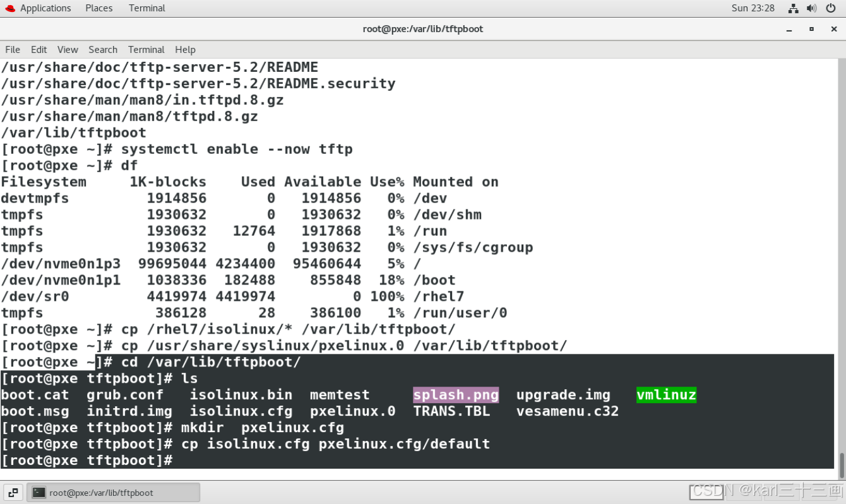Select root@pxe:/var/lib/tftpboot taskbar button
The width and height of the screenshot is (846, 504).
pos(114,493)
